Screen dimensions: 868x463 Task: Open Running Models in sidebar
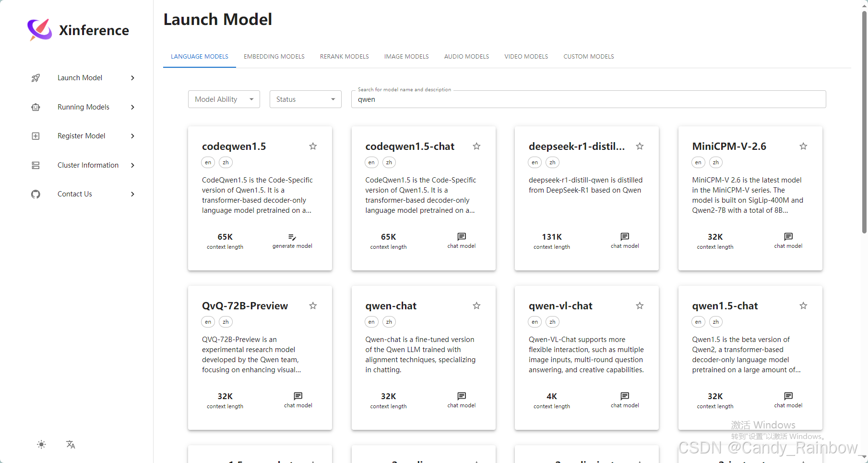point(83,107)
